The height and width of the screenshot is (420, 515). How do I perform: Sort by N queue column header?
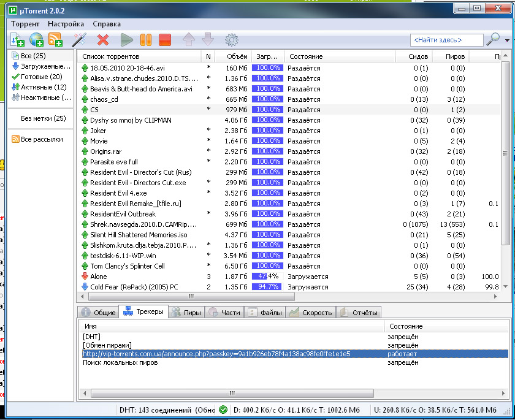208,56
